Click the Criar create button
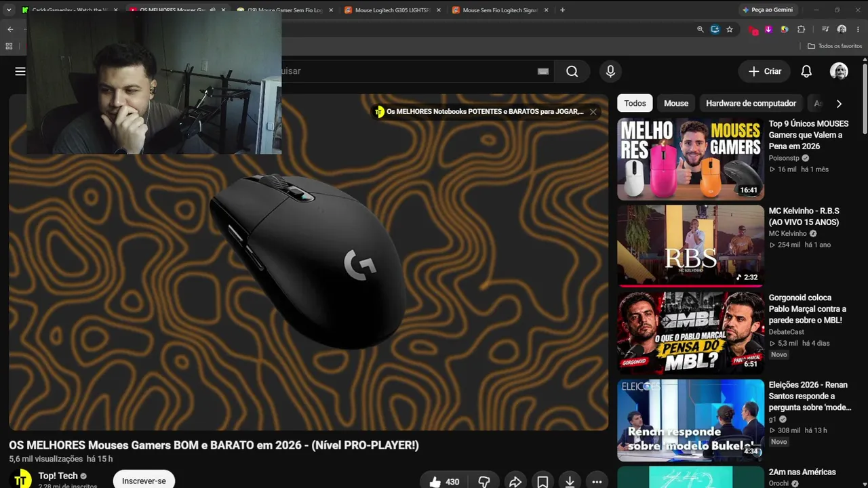 pyautogui.click(x=765, y=71)
